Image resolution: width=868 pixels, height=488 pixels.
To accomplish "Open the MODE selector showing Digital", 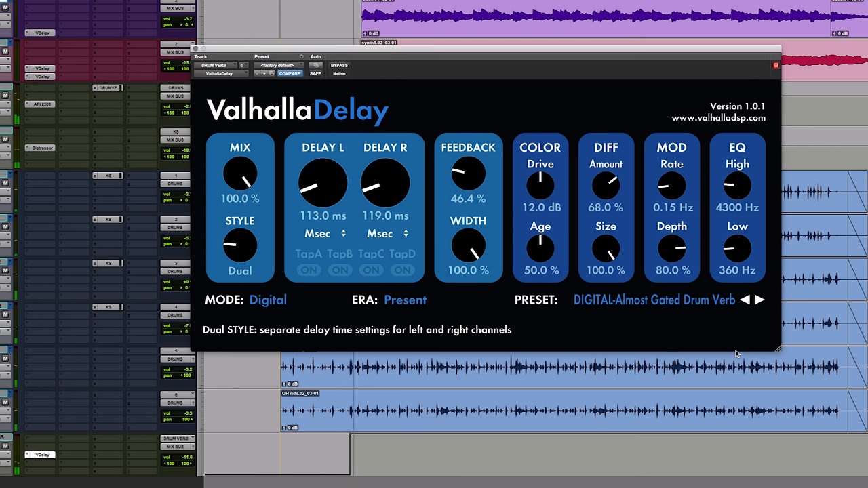I will (x=268, y=300).
